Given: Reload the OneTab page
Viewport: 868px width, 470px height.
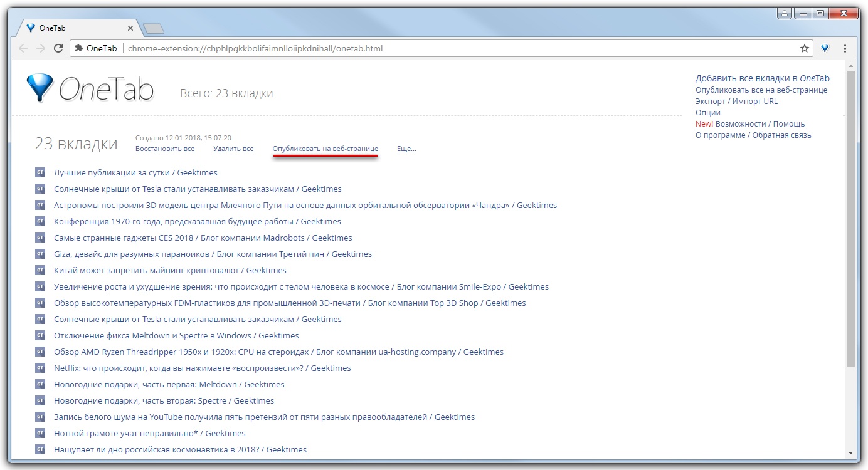Looking at the screenshot, I should pos(58,48).
